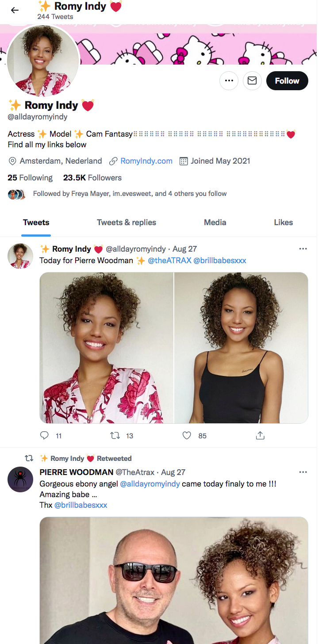Open the RomyIndy.com link

click(146, 161)
